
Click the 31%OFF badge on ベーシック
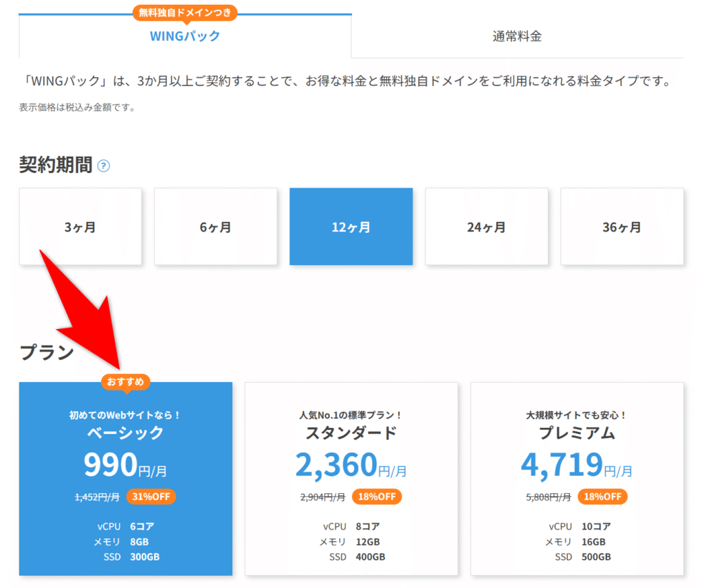pos(151,496)
